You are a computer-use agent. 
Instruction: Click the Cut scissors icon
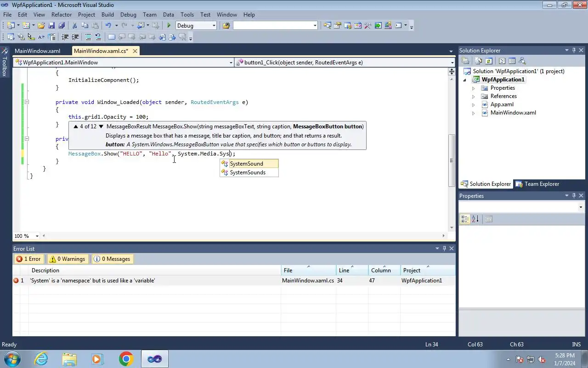click(x=74, y=26)
